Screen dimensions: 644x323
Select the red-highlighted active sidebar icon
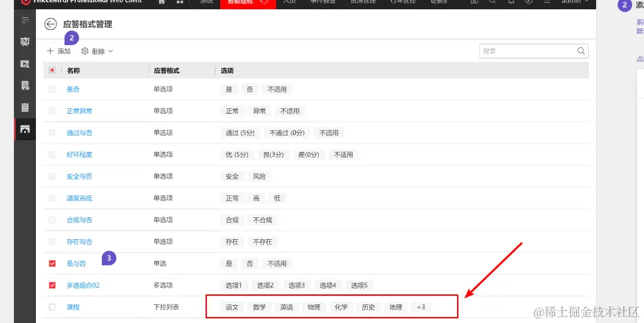click(25, 130)
